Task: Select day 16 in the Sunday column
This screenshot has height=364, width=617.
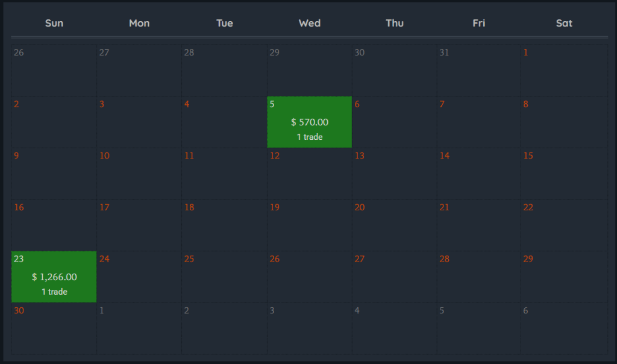Action: (54, 225)
